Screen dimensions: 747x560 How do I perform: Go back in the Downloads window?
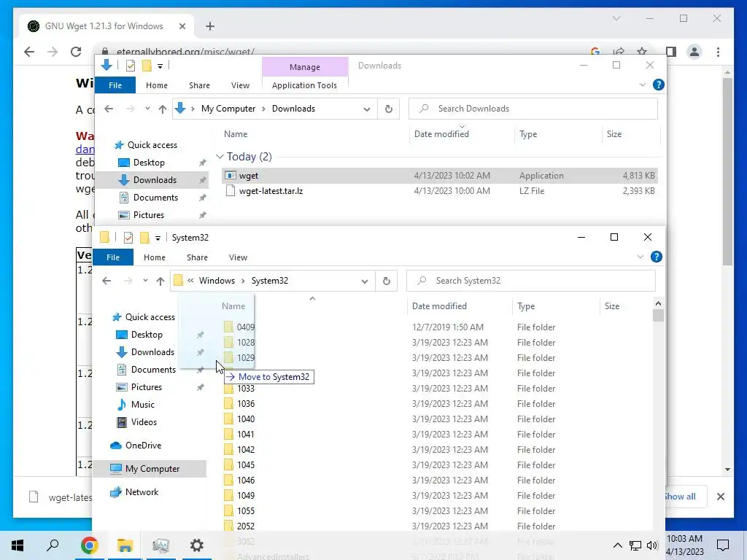[x=109, y=109]
